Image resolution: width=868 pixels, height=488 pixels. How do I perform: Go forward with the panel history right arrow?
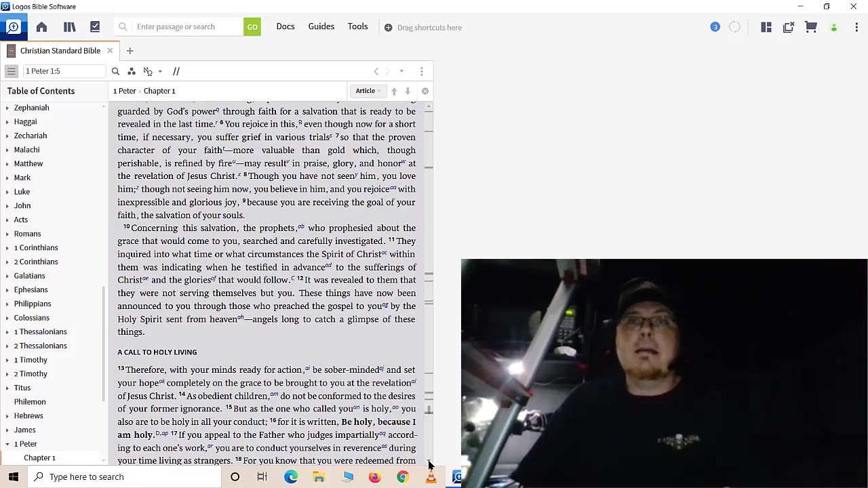pyautogui.click(x=388, y=71)
